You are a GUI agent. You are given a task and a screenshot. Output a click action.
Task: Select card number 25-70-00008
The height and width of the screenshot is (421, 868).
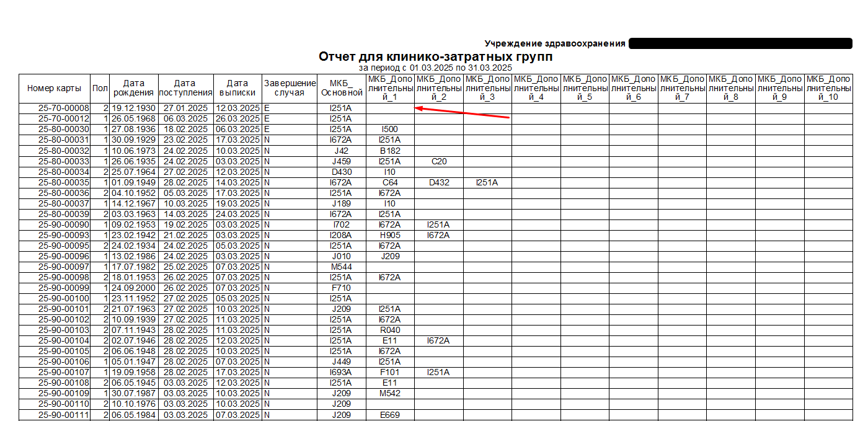[x=64, y=108]
